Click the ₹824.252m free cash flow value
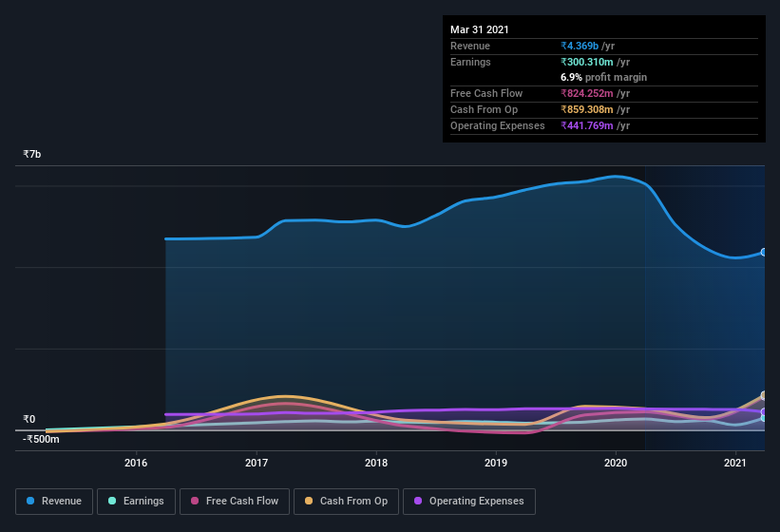 (587, 93)
